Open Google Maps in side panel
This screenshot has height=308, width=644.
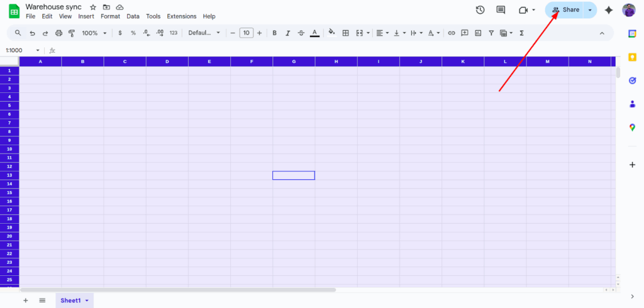tap(632, 128)
